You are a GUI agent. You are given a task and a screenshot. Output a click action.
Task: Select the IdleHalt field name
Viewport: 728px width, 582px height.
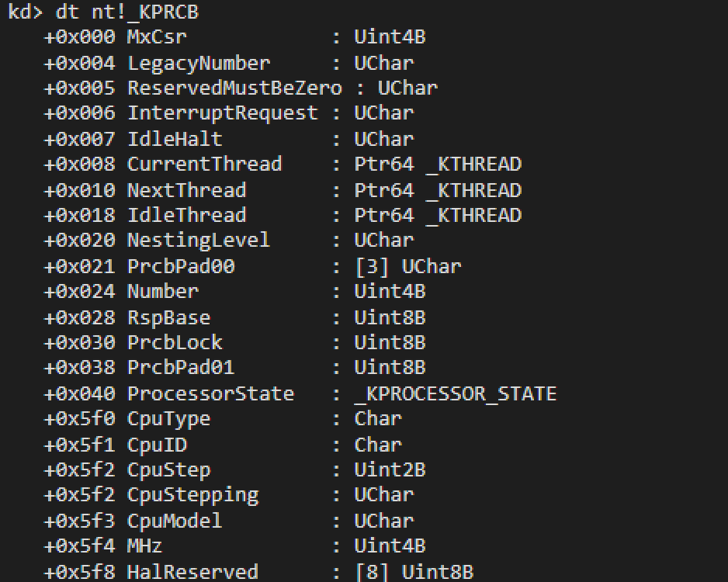click(x=175, y=139)
